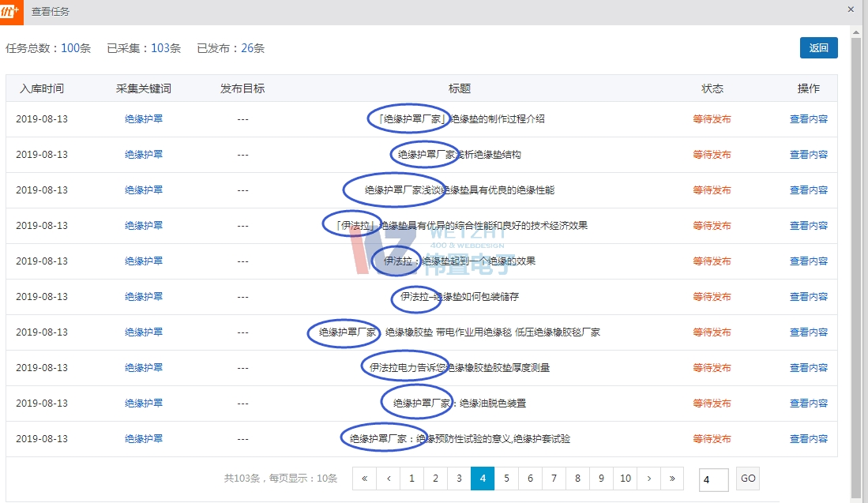
Task: Select page 5 in pagination
Action: [506, 479]
